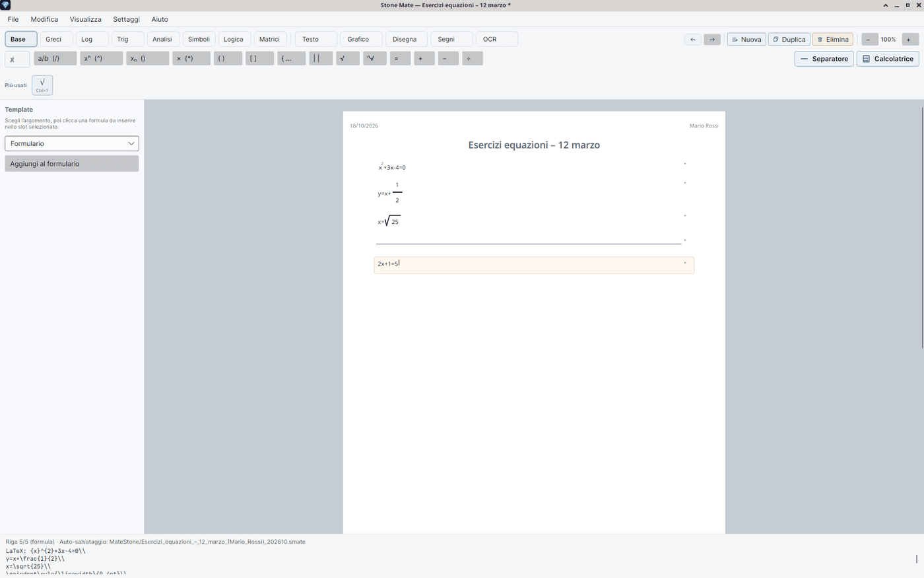Open the Settaggi menu

(x=126, y=19)
